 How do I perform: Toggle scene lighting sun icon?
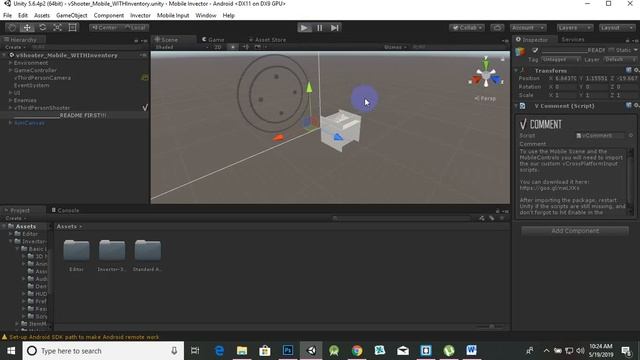233,47
